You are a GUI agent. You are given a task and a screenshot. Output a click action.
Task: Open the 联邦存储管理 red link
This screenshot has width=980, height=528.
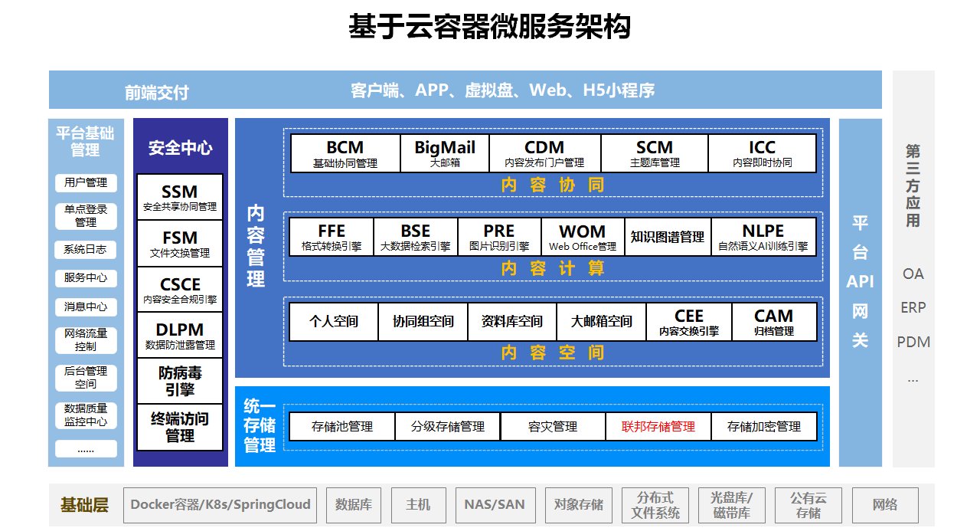pyautogui.click(x=658, y=426)
